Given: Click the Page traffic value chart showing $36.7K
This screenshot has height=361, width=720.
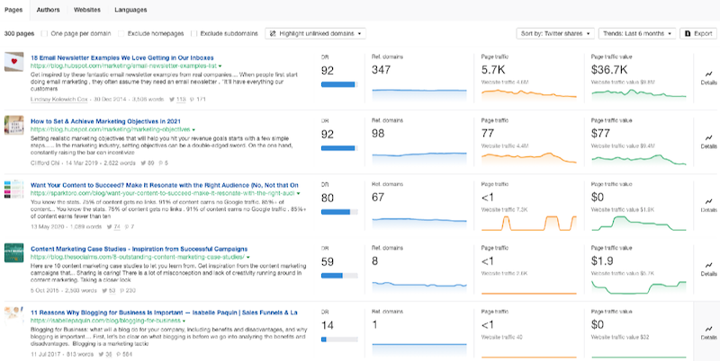Looking at the screenshot, I should [639, 94].
